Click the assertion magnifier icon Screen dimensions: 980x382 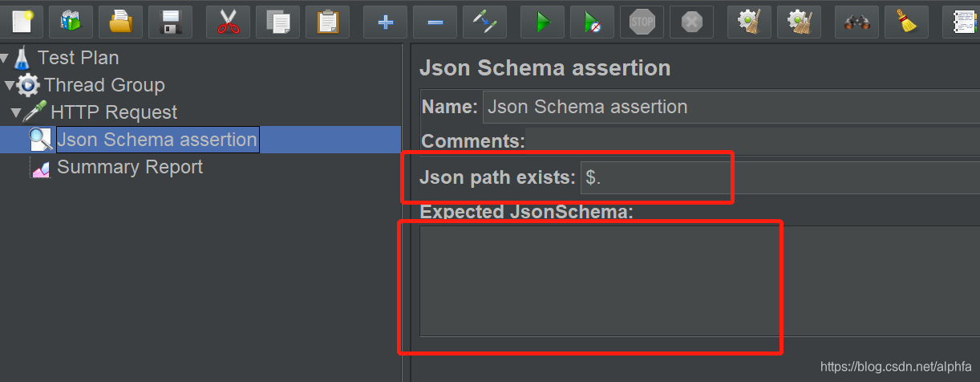point(41,140)
